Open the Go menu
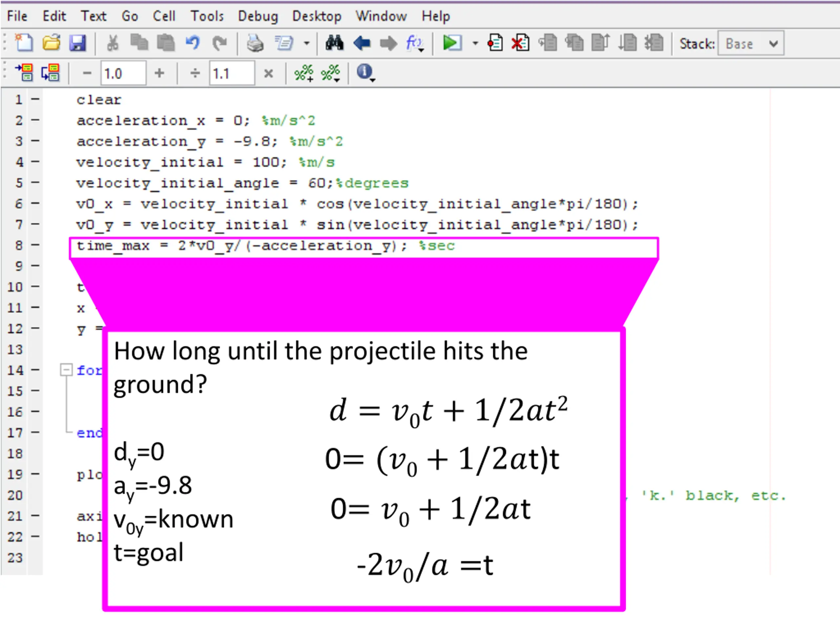The width and height of the screenshot is (840, 630). (130, 16)
